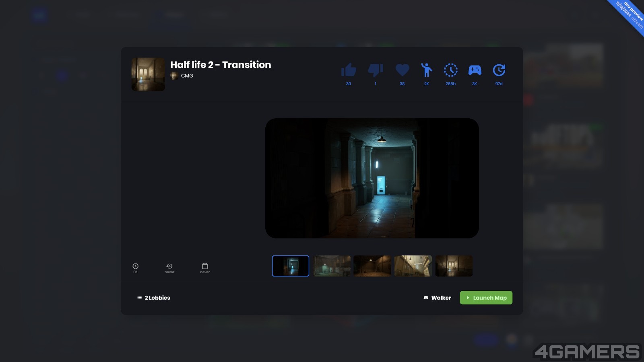Screen dimensions: 644x362
Task: Click the Half life 2 - Transition title
Action: click(x=221, y=65)
